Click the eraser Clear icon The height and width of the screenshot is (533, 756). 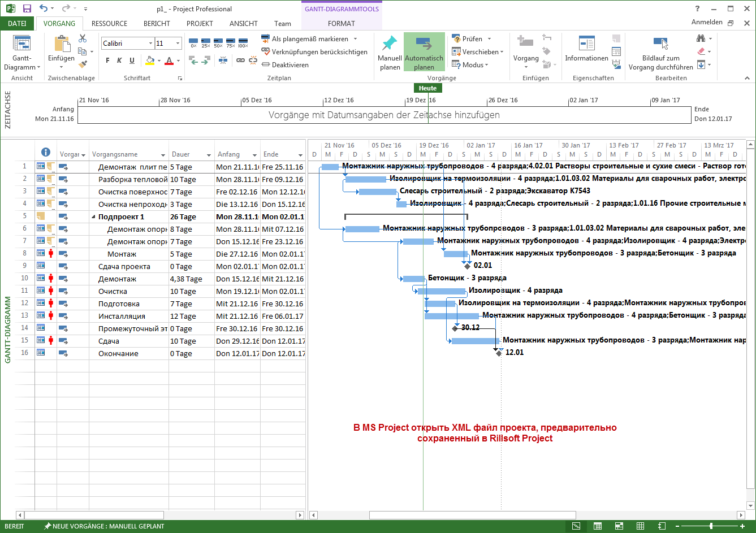point(701,51)
